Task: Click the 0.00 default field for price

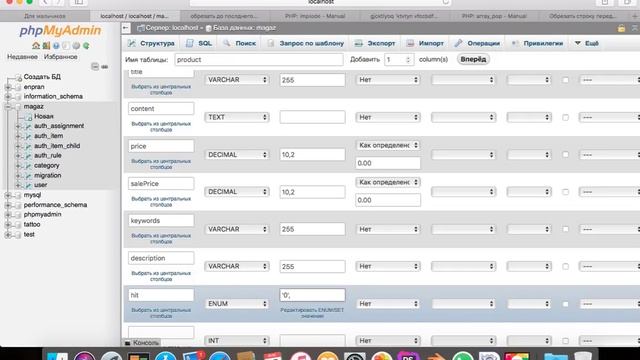Action: 388,163
